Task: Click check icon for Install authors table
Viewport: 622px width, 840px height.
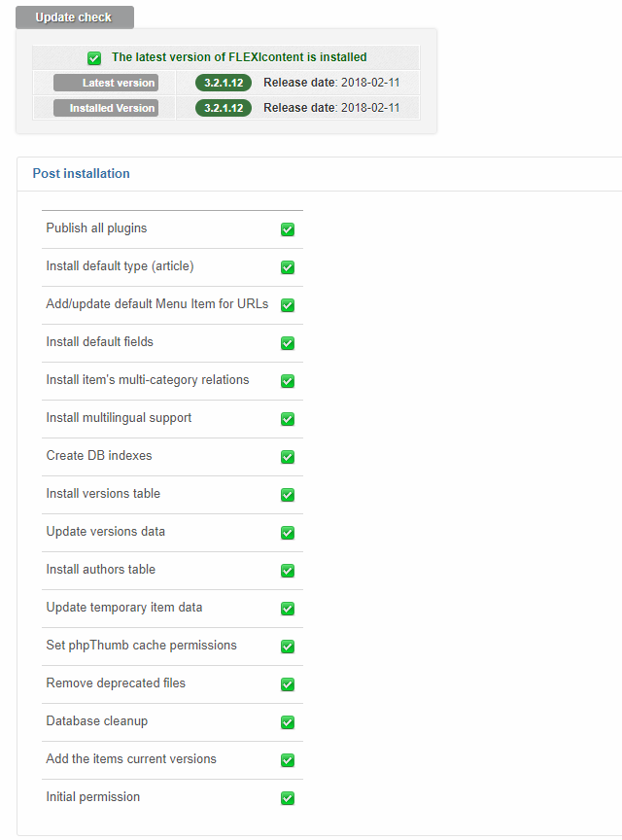Action: pyautogui.click(x=288, y=571)
